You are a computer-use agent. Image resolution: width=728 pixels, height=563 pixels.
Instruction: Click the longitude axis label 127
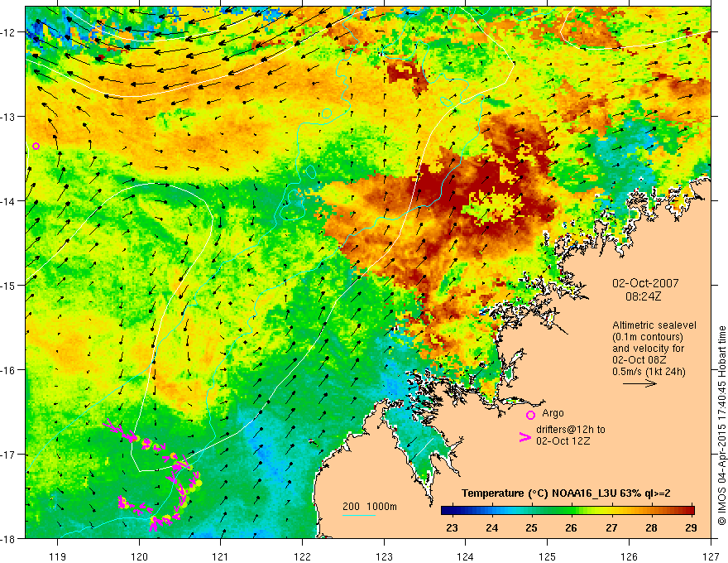(x=711, y=556)
